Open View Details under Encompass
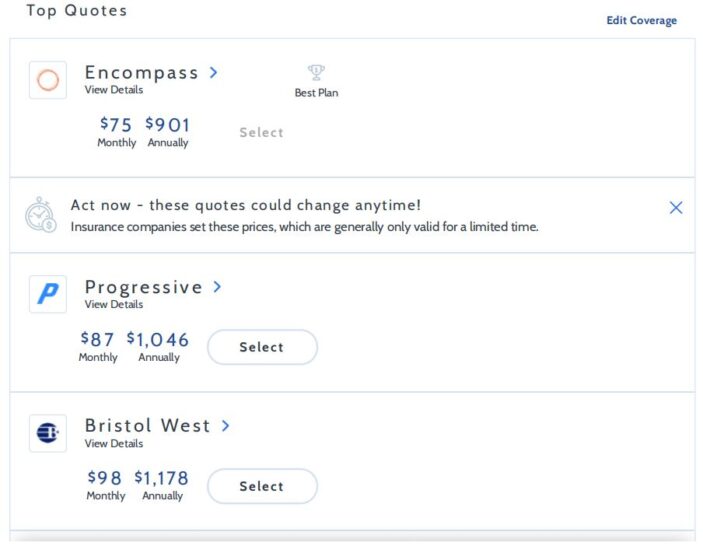703x546 pixels. pyautogui.click(x=114, y=90)
